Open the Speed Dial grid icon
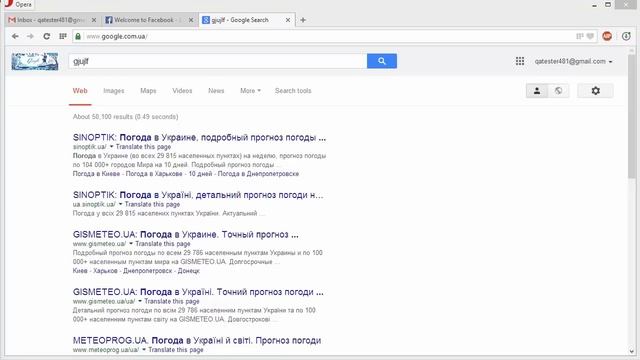This screenshot has height=360, width=640. tap(62, 36)
